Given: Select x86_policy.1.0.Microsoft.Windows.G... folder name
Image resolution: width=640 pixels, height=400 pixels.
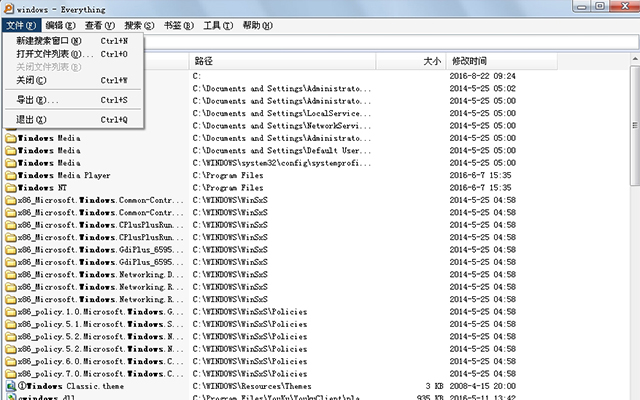Looking at the screenshot, I should click(x=100, y=312).
